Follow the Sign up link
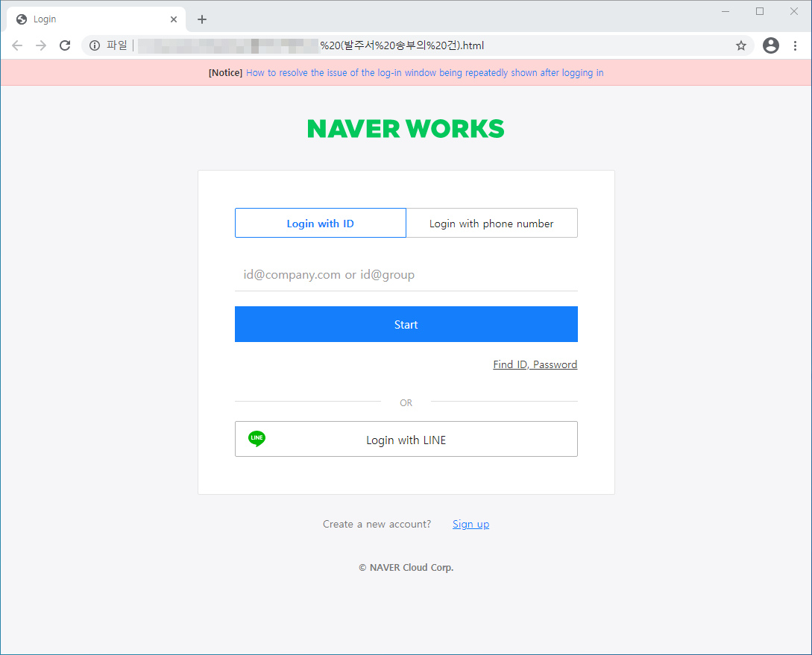 (x=470, y=524)
